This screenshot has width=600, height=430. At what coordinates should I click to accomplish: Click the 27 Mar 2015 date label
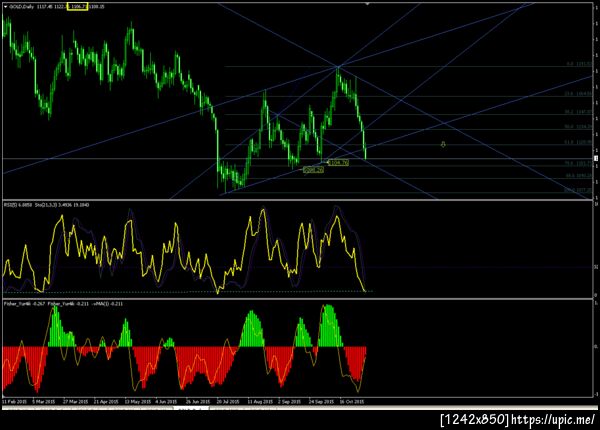click(75, 402)
